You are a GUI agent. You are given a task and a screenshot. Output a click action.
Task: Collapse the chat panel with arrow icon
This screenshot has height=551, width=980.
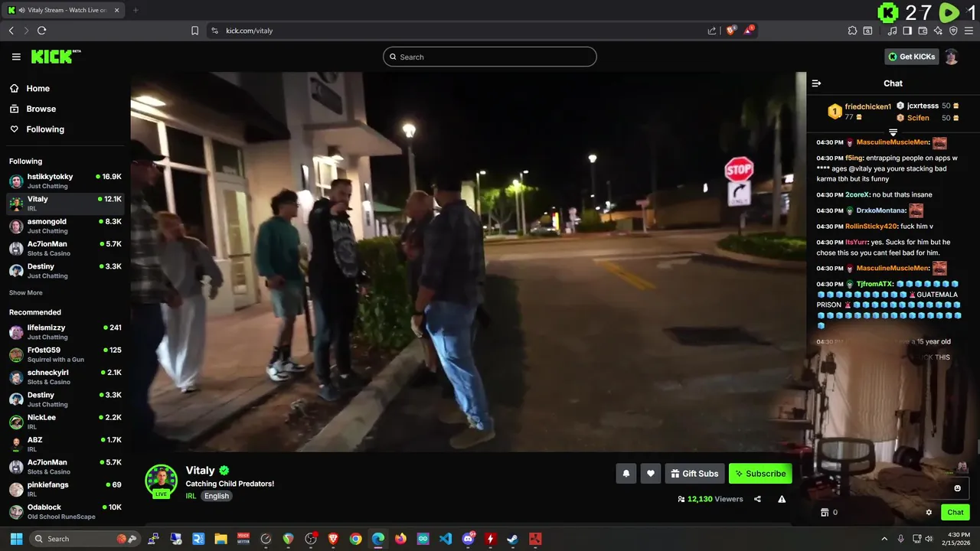pos(816,83)
